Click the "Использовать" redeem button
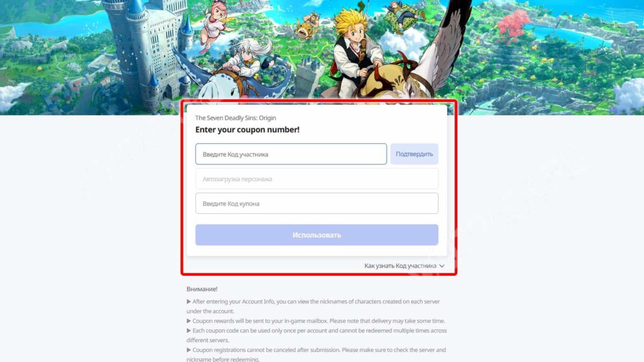Viewport: 644px width, 362px height. [317, 235]
